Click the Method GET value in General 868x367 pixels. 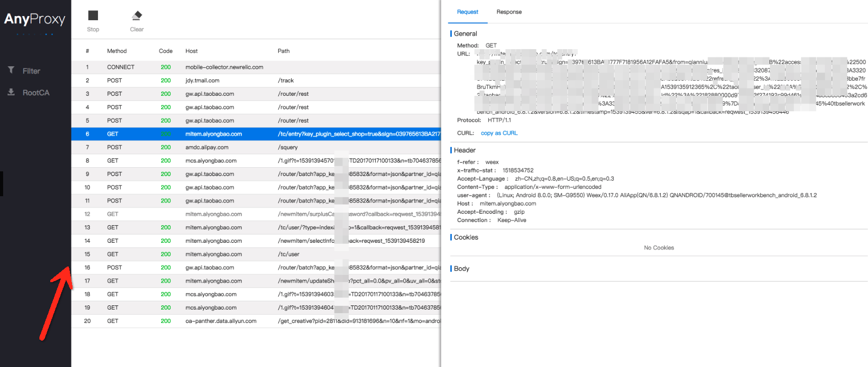point(491,46)
